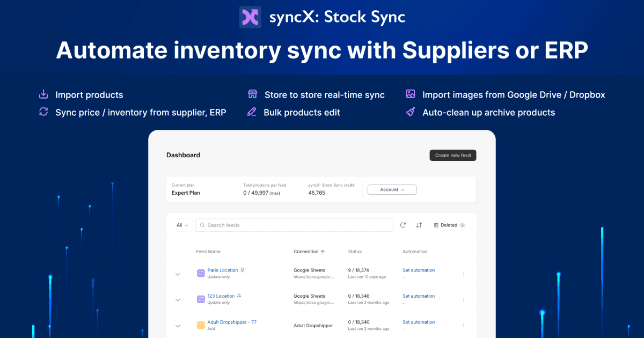The image size is (644, 338).
Task: Click the 0 / 18,346 status value
Action: (x=358, y=296)
